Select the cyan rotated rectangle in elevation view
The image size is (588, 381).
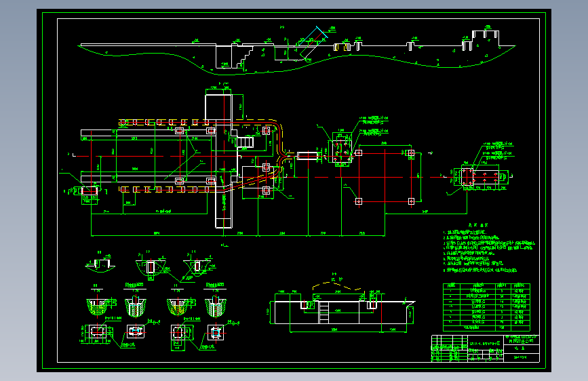click(313, 37)
